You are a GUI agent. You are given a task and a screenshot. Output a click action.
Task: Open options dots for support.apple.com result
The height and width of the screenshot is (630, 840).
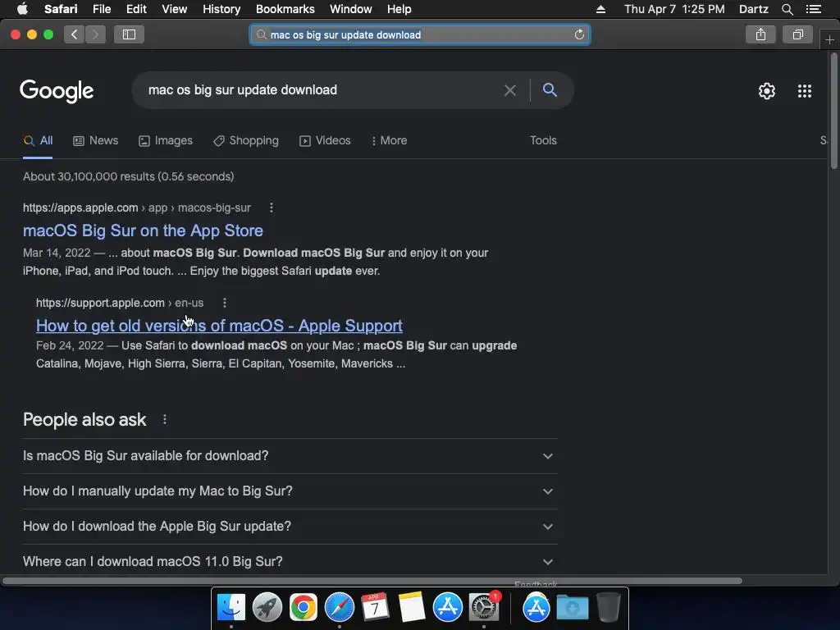225,303
